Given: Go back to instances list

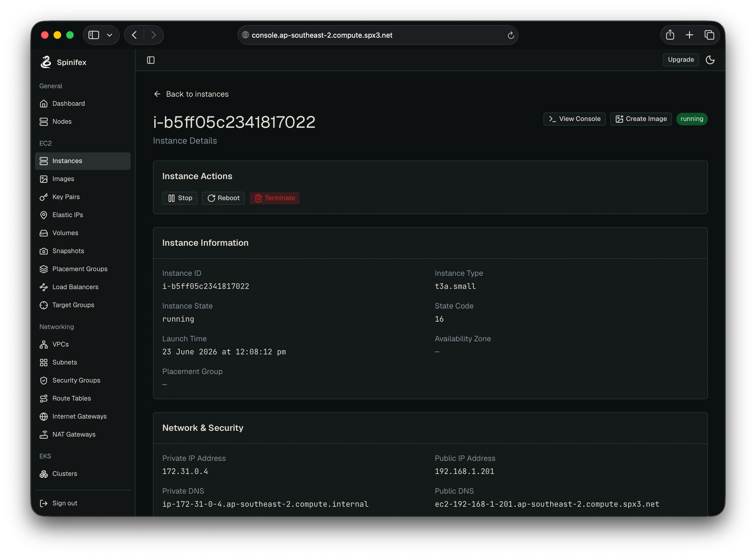Looking at the screenshot, I should coord(191,94).
